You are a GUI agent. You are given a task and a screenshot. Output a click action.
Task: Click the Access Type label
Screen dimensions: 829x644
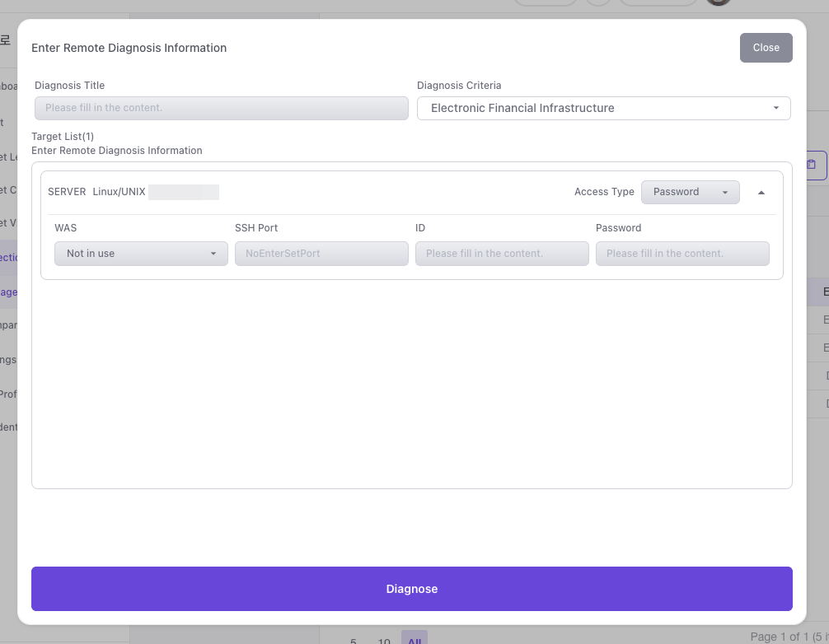click(604, 192)
